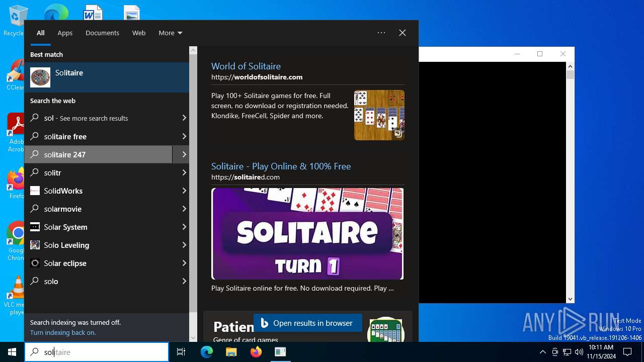This screenshot has width=644, height=362.
Task: Select the 'solitaire 247' suggestion
Action: 99,154
